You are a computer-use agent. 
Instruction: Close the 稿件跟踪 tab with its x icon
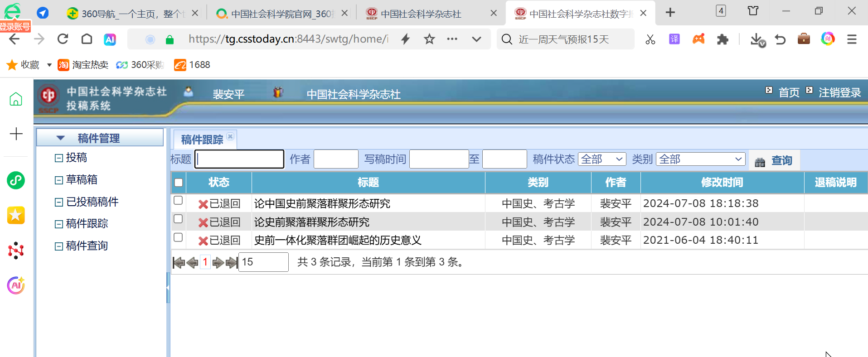tap(230, 136)
